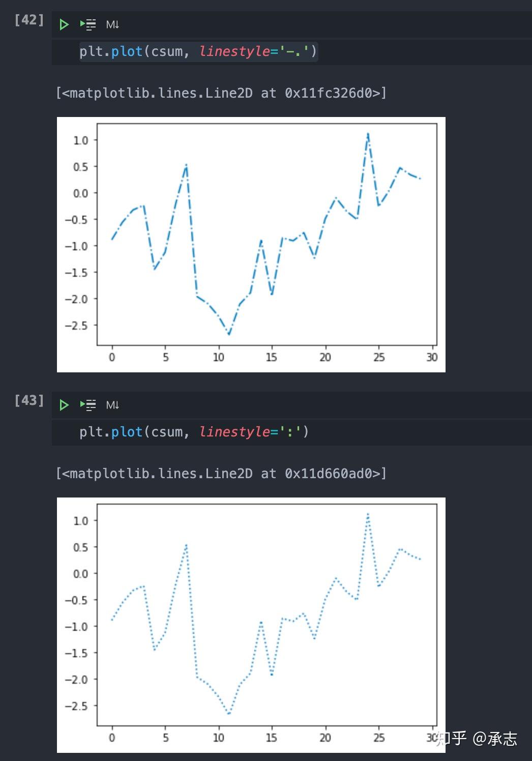Click the dash-dot line chart output image
This screenshot has width=532, height=761.
coord(251,245)
